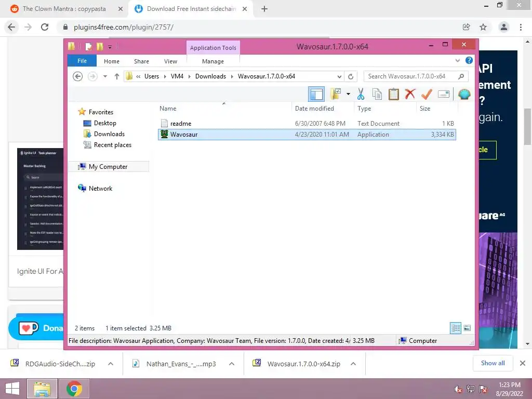Go back in Explorer history
The height and width of the screenshot is (399, 532).
coord(78,76)
